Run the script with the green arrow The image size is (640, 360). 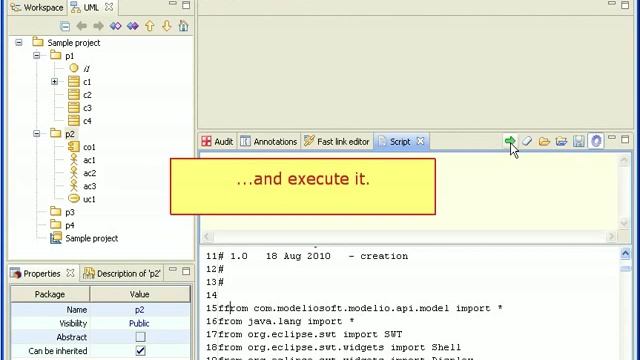point(510,141)
